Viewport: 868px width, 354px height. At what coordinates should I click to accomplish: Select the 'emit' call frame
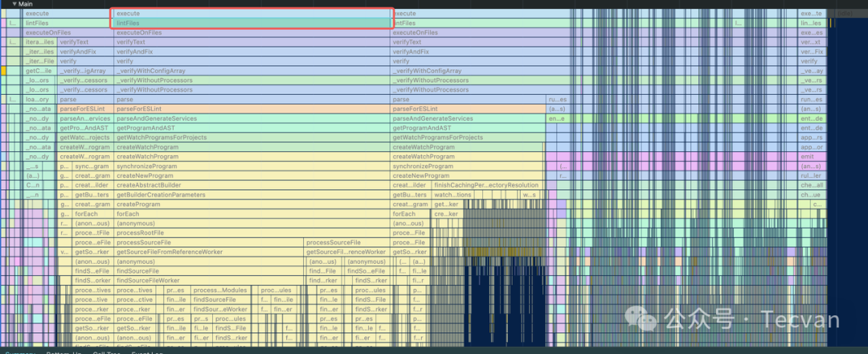pos(813,157)
